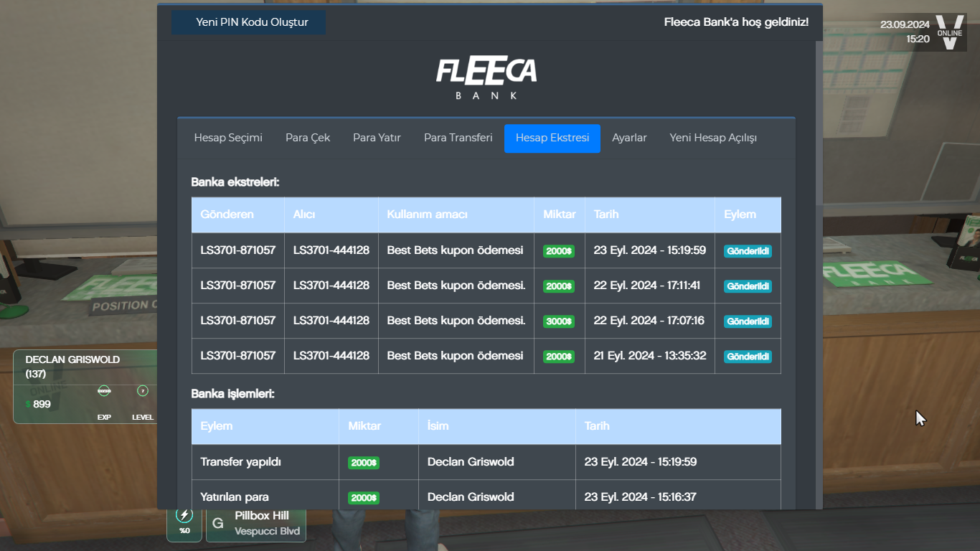
Task: Click recipient LS3701-444128 in the 13:35:32 row
Action: pos(331,356)
